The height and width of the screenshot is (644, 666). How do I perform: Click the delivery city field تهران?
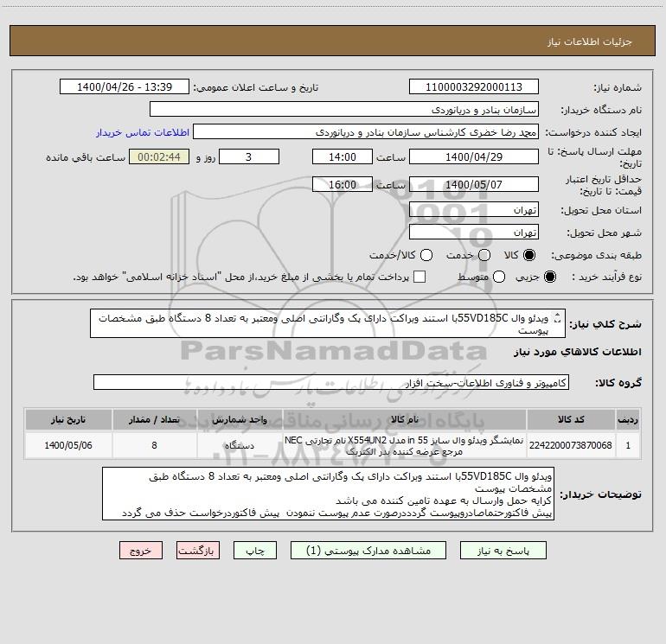474,232
